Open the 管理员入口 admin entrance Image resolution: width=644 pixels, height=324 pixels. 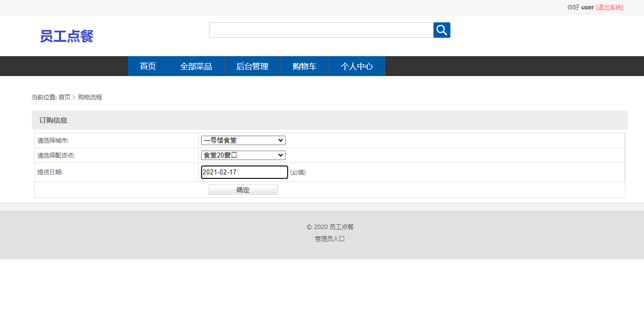pyautogui.click(x=329, y=239)
